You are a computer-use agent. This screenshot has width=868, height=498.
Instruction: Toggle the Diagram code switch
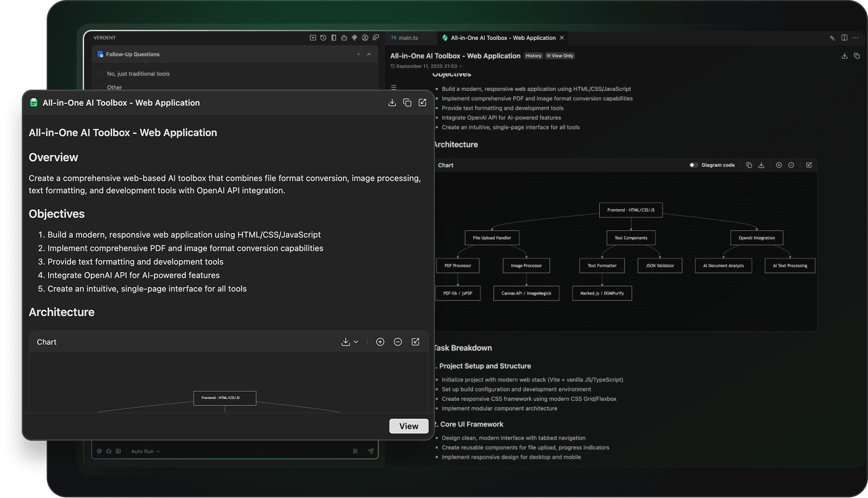(693, 165)
